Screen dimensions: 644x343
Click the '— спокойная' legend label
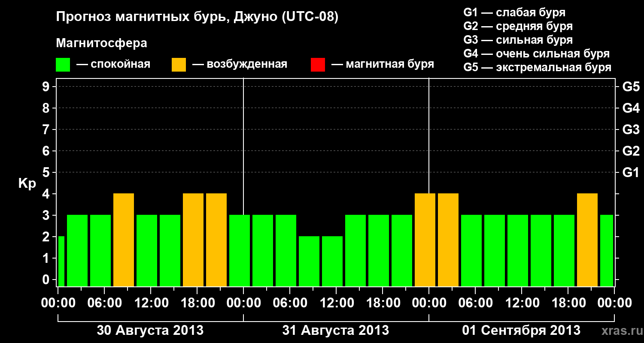[x=113, y=64]
